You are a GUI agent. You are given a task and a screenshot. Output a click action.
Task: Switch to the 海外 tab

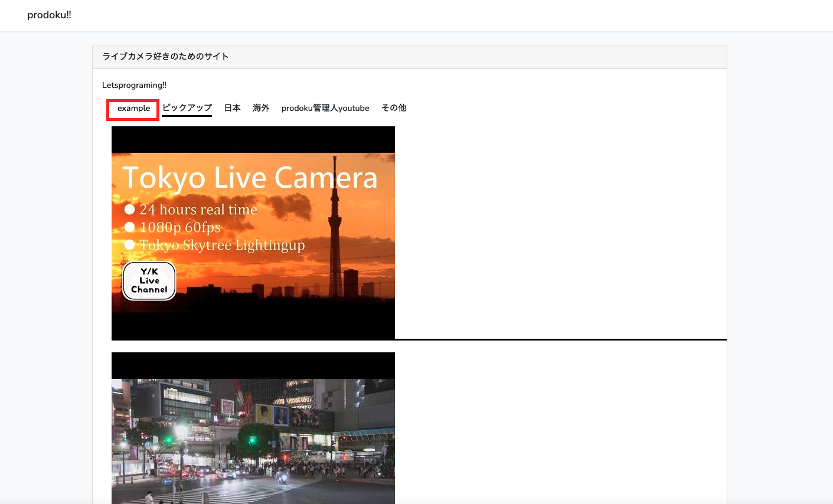[260, 108]
